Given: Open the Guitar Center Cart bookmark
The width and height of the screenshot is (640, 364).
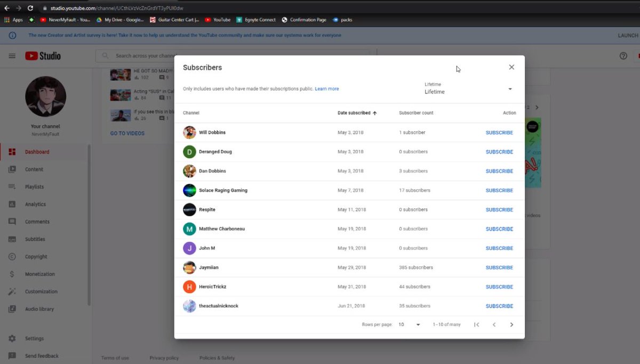Looking at the screenshot, I should [x=175, y=20].
